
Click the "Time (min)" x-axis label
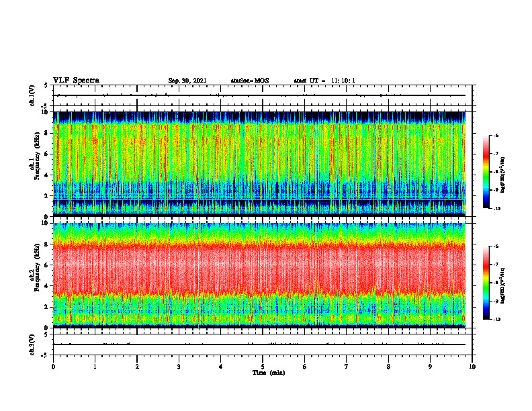(x=269, y=373)
